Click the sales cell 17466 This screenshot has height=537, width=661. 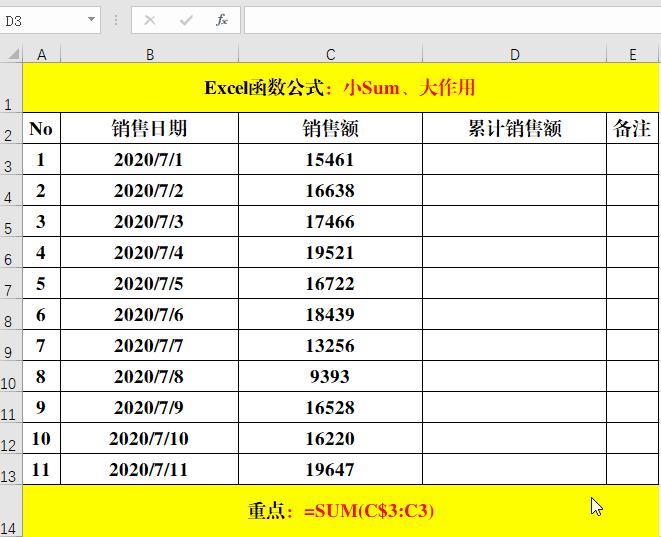pyautogui.click(x=330, y=221)
